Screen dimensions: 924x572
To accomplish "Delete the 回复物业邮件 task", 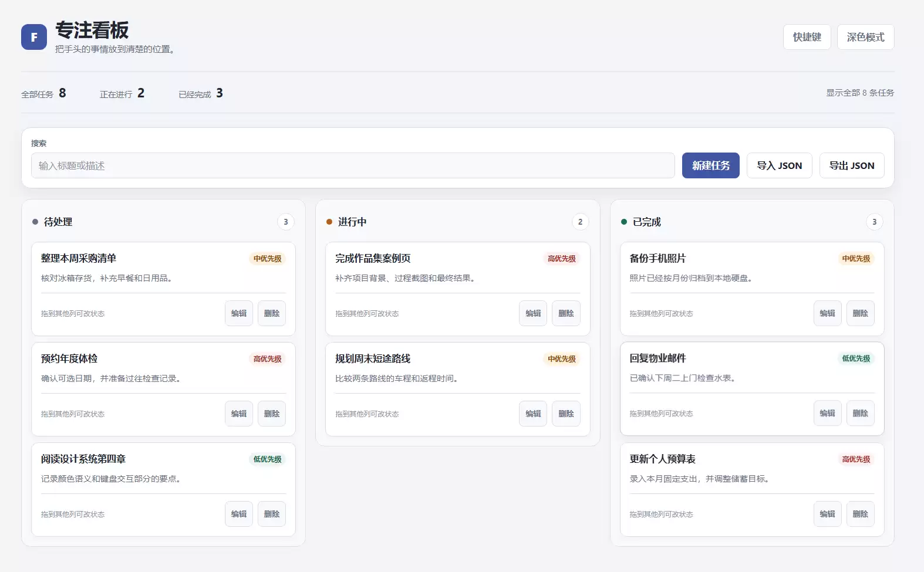I will tap(861, 413).
